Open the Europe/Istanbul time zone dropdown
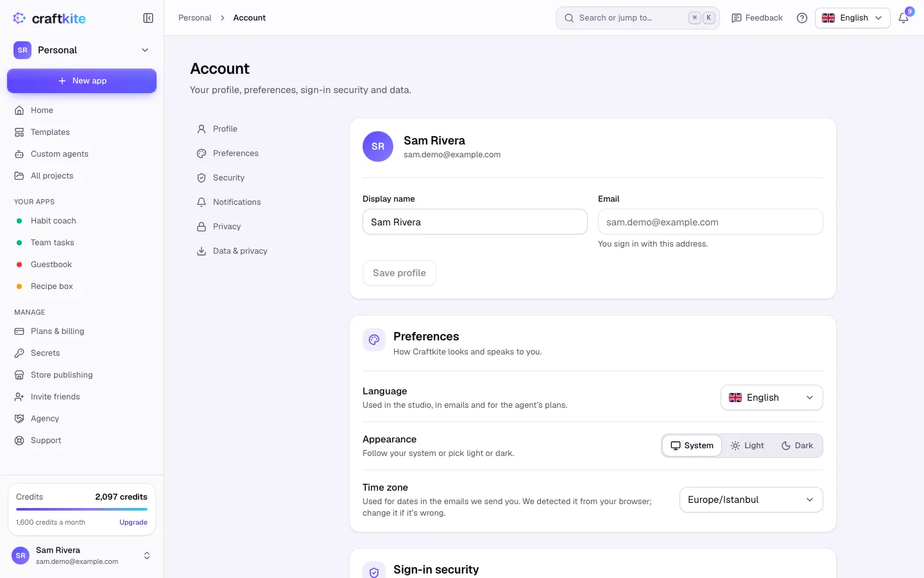This screenshot has height=578, width=924. (x=751, y=500)
